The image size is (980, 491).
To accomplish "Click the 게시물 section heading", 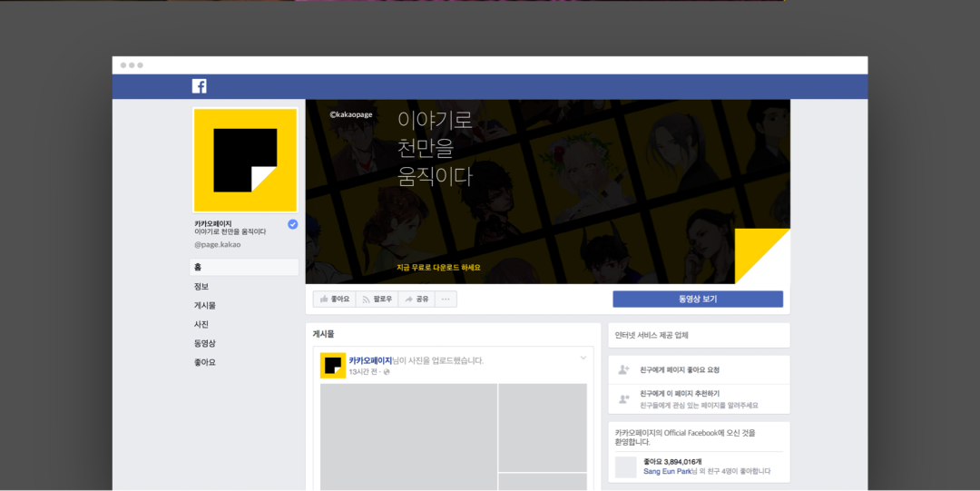I will 323,335.
